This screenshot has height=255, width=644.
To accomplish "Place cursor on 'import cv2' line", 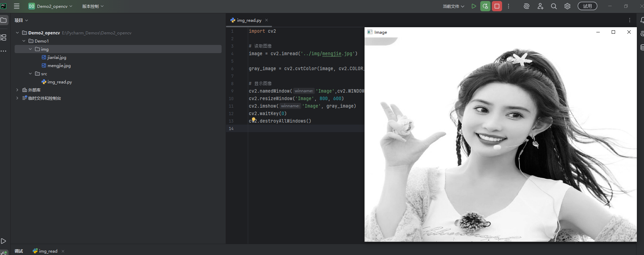I will coord(262,31).
